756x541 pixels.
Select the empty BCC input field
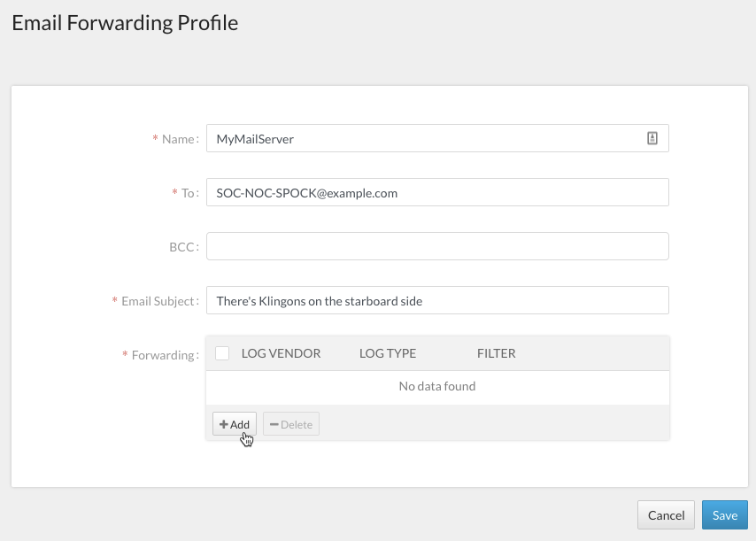coord(436,246)
